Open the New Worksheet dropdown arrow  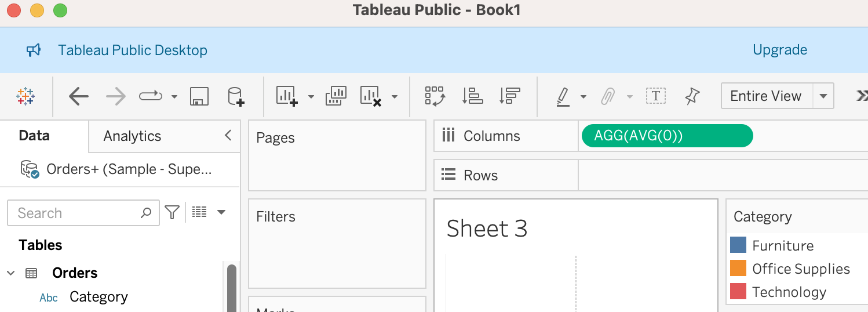tap(311, 97)
